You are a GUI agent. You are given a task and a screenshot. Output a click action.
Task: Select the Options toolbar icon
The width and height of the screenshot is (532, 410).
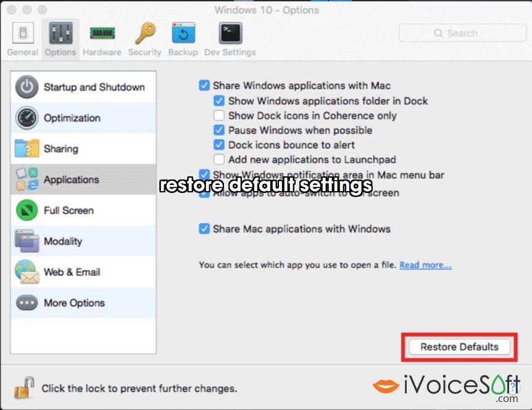click(60, 39)
